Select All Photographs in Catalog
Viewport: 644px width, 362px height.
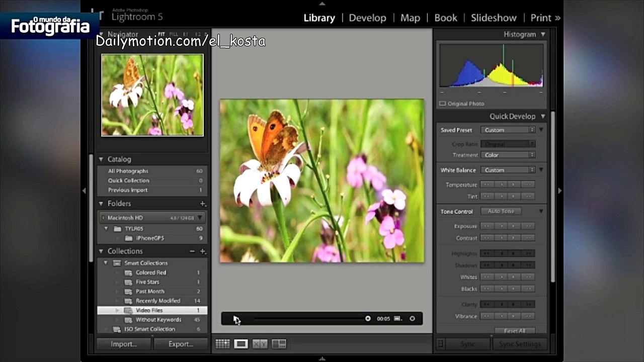tap(152, 171)
